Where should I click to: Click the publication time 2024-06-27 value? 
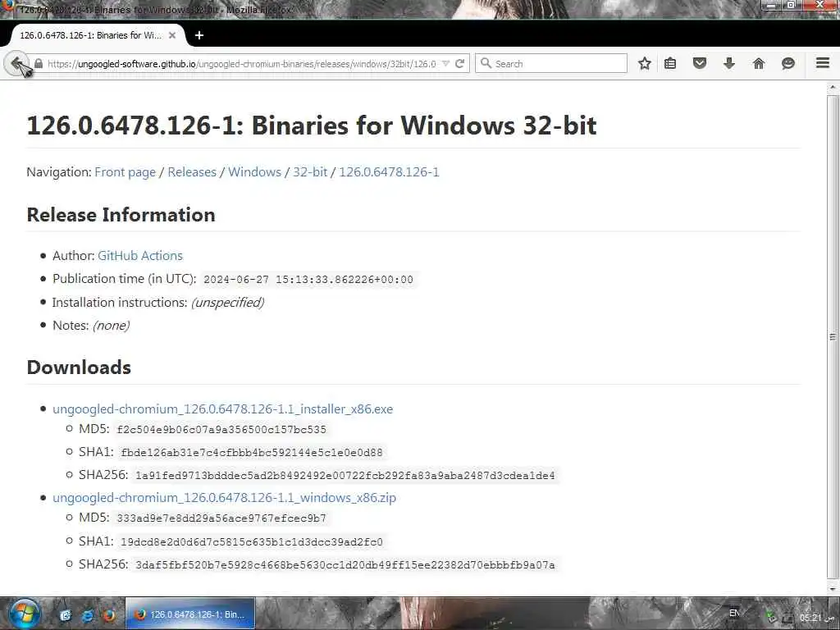click(x=308, y=280)
